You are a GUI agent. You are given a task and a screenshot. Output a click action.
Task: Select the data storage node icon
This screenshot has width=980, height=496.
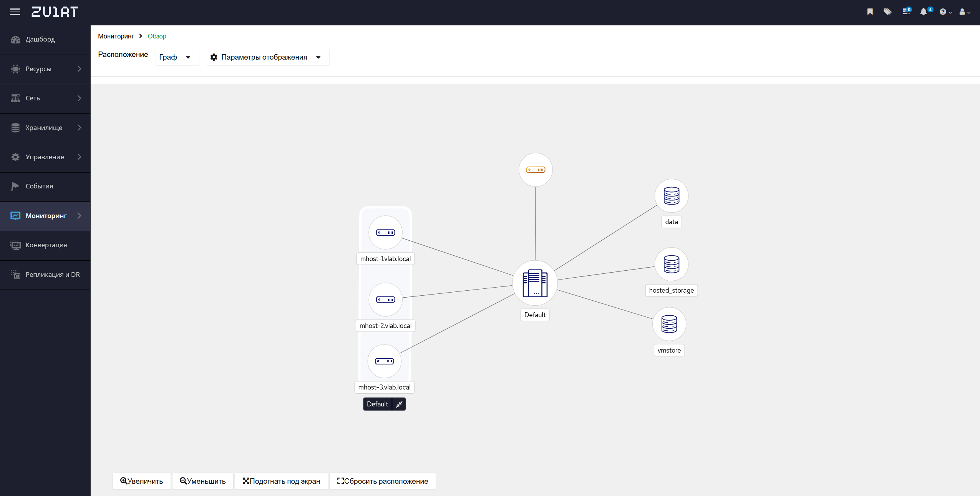click(672, 196)
